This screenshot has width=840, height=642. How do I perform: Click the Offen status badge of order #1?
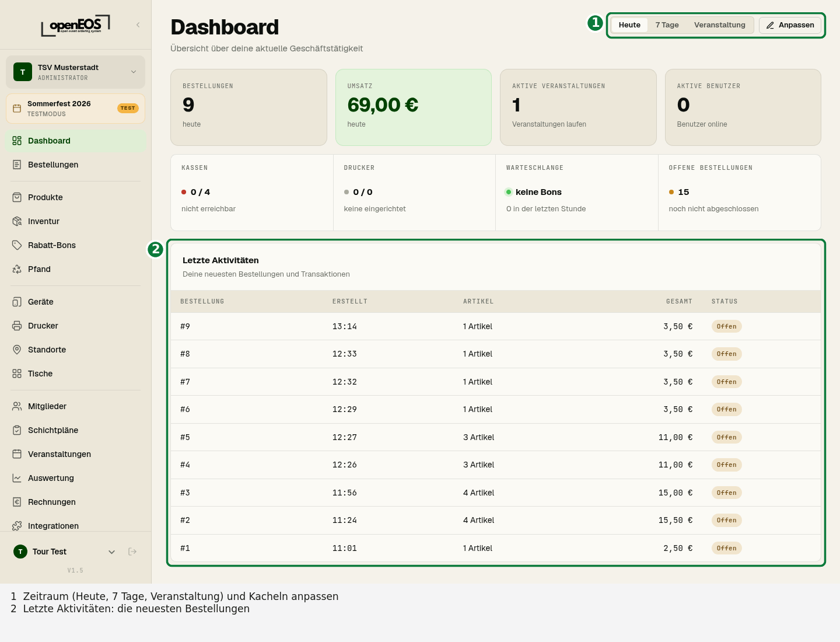click(726, 548)
